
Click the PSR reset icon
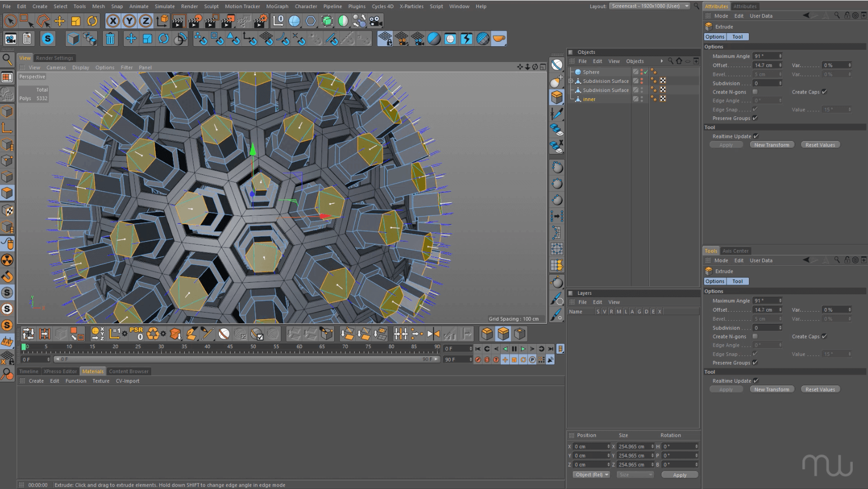tap(136, 333)
